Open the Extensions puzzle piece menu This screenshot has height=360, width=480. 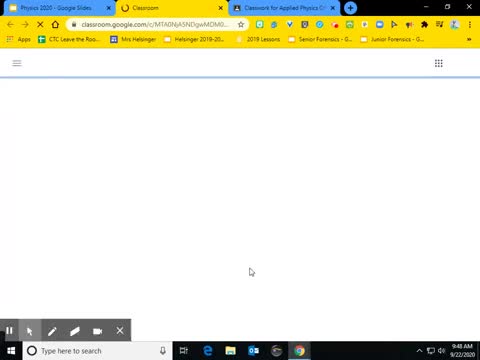point(424,24)
